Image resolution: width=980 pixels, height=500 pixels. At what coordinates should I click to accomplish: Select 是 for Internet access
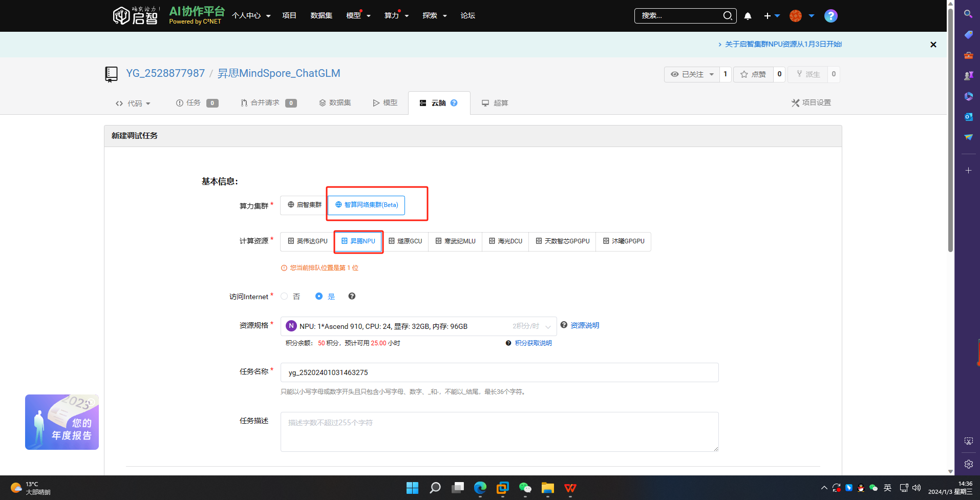pos(319,296)
